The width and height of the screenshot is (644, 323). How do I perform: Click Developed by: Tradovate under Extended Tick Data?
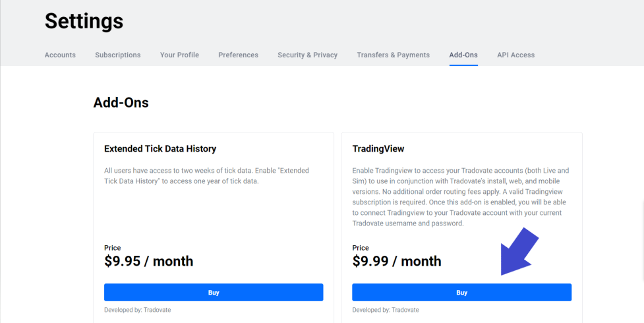click(138, 310)
